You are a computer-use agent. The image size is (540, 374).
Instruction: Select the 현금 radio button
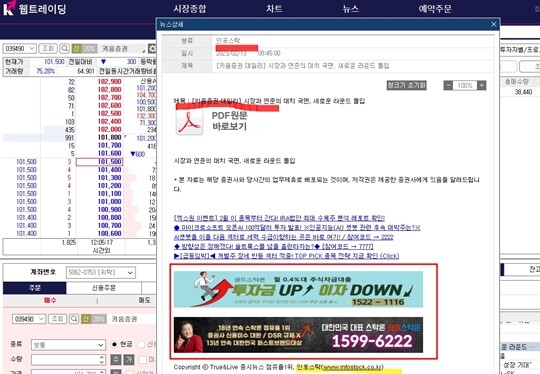(115, 344)
